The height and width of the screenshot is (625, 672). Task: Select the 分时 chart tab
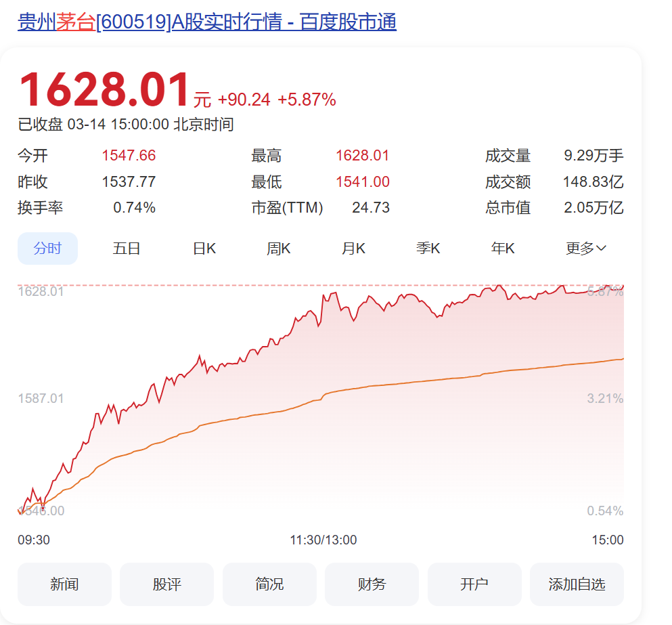47,249
